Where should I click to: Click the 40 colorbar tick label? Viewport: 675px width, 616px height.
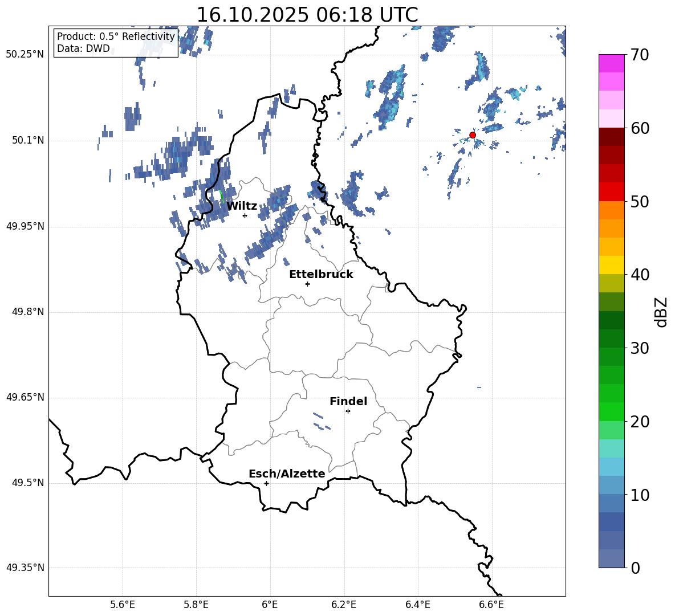click(640, 275)
